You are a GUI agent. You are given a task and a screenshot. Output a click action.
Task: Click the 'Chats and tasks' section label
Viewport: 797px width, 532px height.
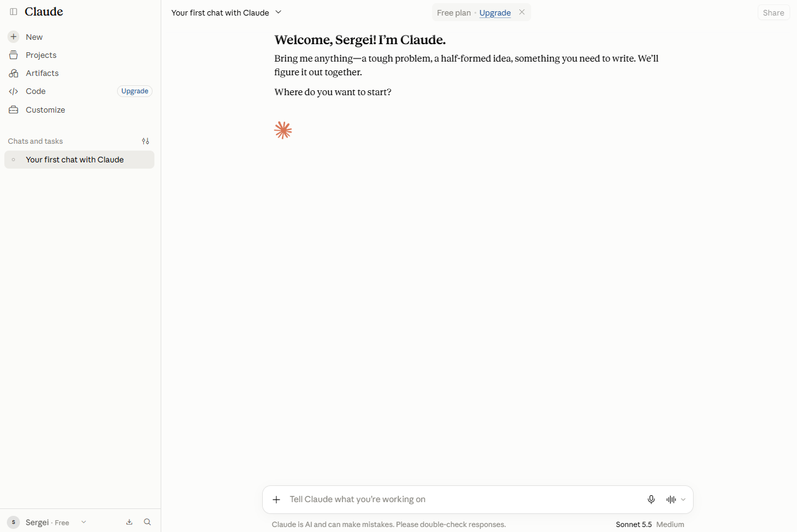(35, 141)
